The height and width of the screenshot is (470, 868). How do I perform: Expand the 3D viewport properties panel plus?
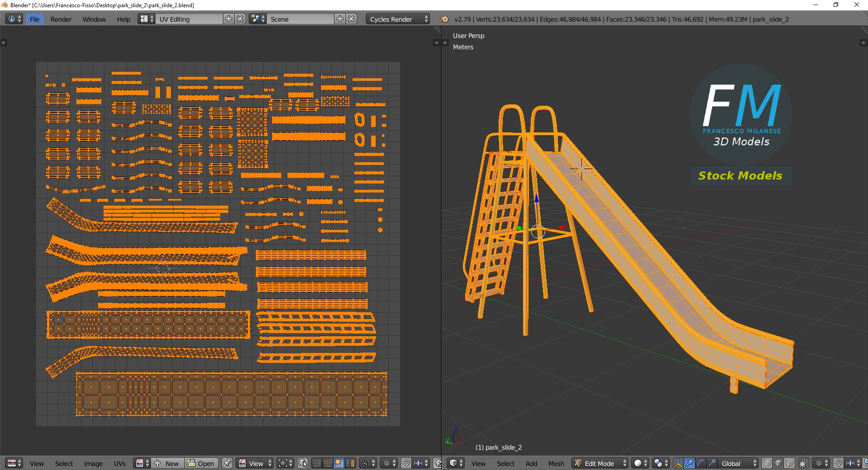tap(863, 43)
